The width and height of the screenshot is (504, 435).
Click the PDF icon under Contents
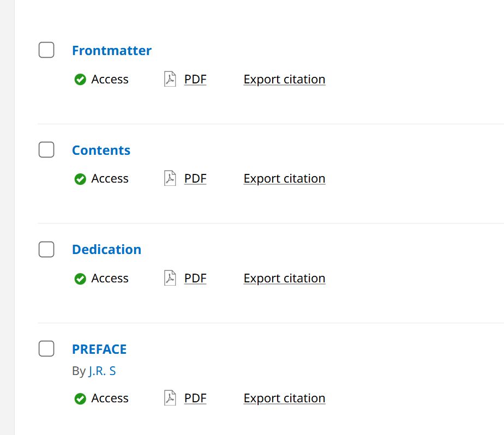click(170, 178)
